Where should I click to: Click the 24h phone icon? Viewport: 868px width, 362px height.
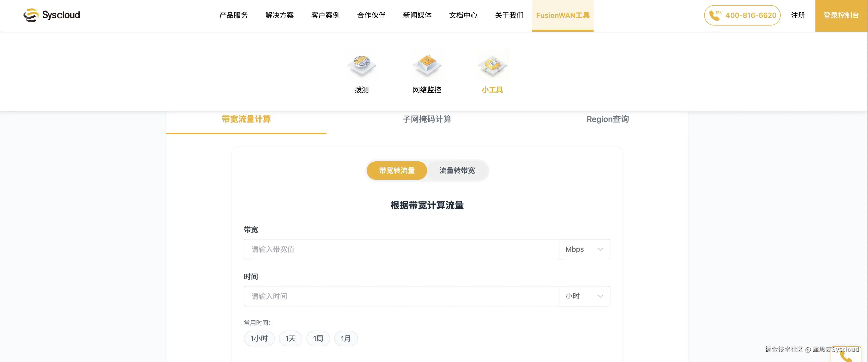tap(715, 16)
